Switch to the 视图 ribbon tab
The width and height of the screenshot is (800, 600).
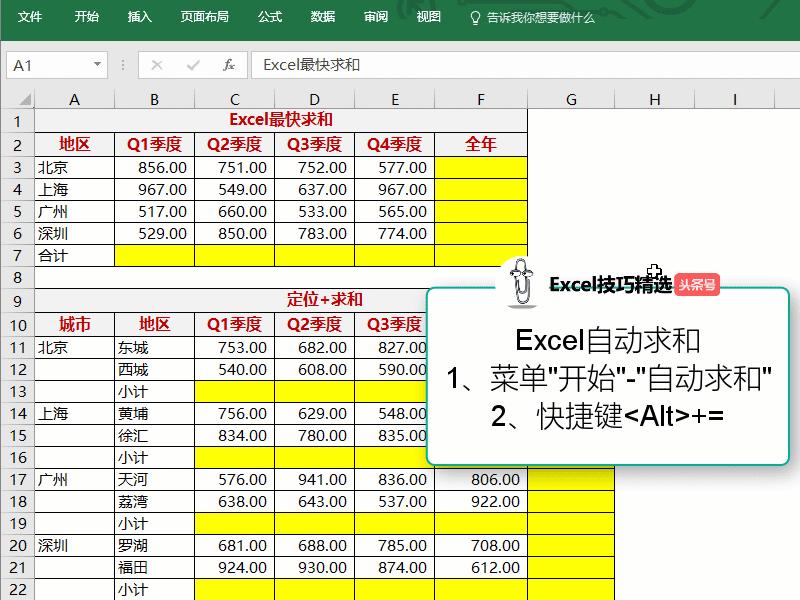pos(427,16)
